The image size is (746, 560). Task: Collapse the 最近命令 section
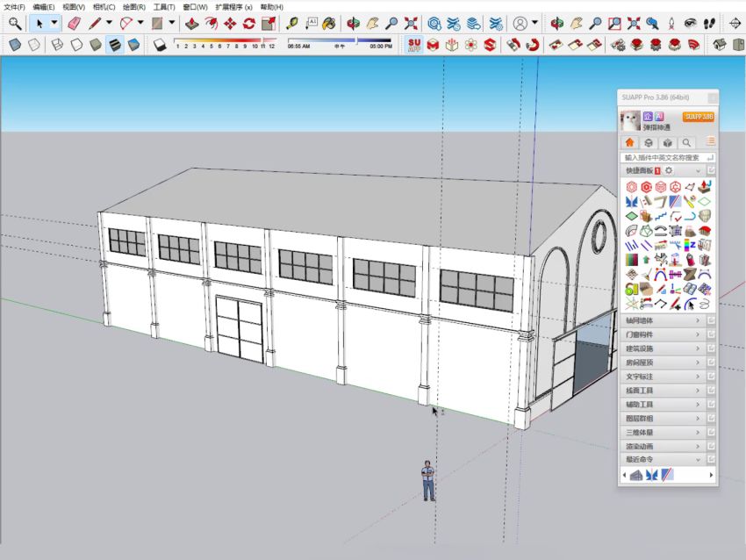(664, 460)
